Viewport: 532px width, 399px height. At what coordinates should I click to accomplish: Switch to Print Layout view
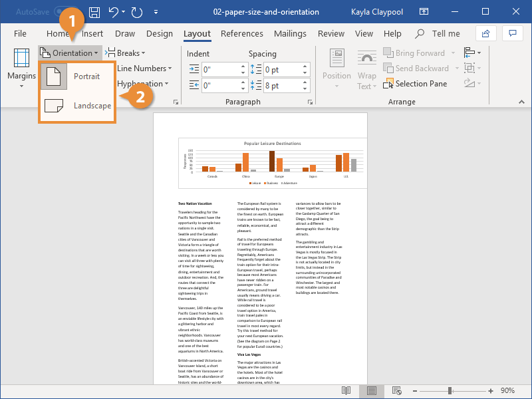tap(372, 390)
